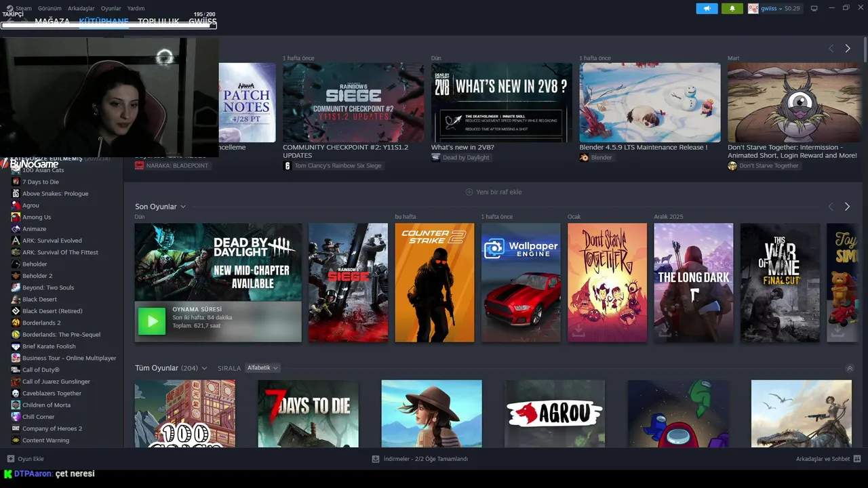The image size is (868, 488).
Task: Open Among Us tile in all games
Action: pos(678,413)
